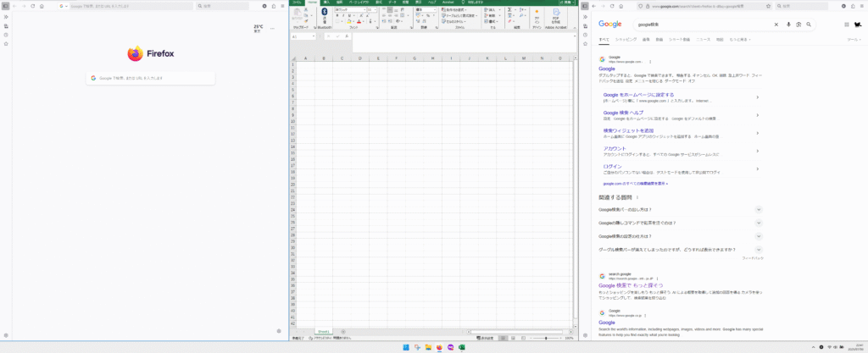868x353 pixels.
Task: Go back in the right Firefox window
Action: [593, 6]
